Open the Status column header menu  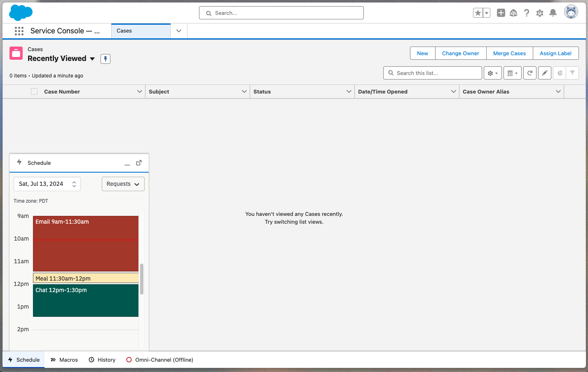click(349, 91)
